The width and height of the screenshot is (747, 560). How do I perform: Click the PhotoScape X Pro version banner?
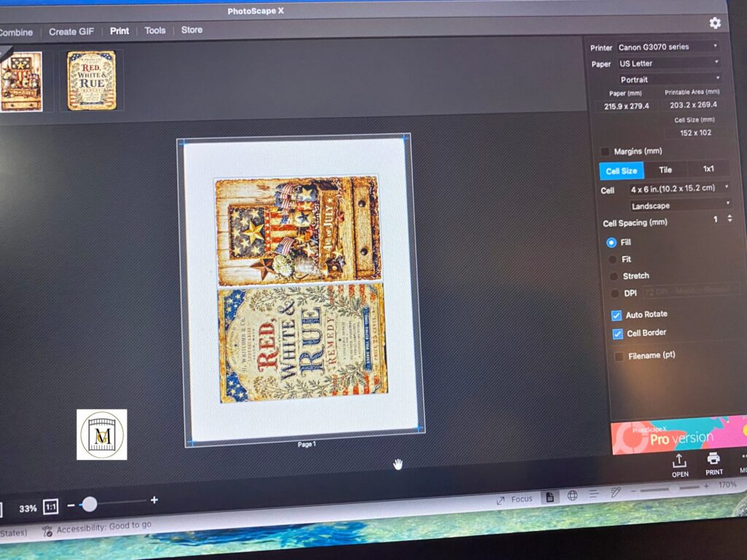[679, 435]
